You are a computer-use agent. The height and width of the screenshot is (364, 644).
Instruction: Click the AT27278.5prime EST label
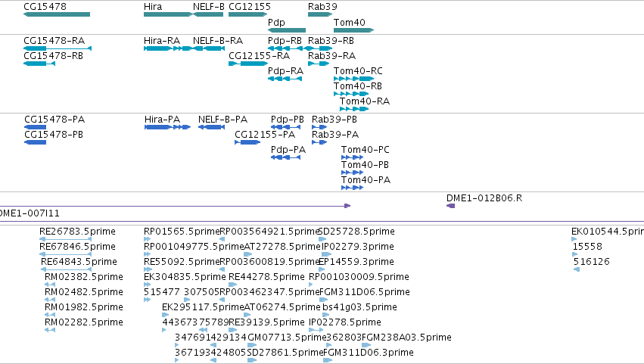[x=282, y=247]
